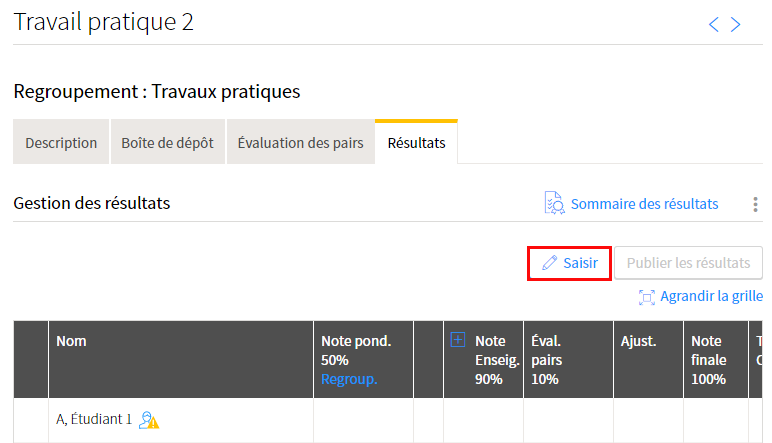Viewport: 772px width, 443px height.
Task: Open the three-dot options menu
Action: (755, 204)
